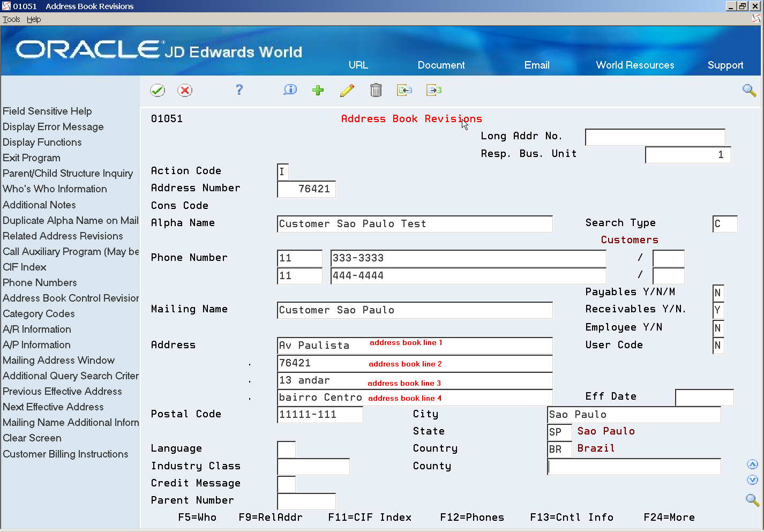
Task: Click the Mailing Name field
Action: coord(415,310)
